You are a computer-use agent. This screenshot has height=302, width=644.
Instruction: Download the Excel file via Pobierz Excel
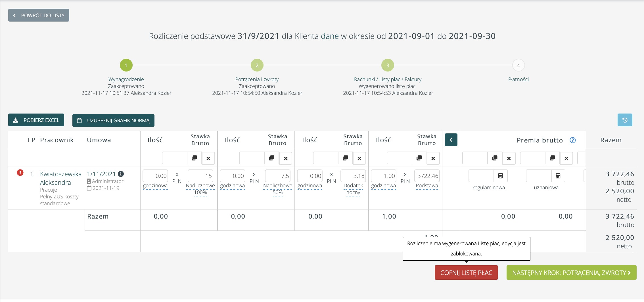36,120
